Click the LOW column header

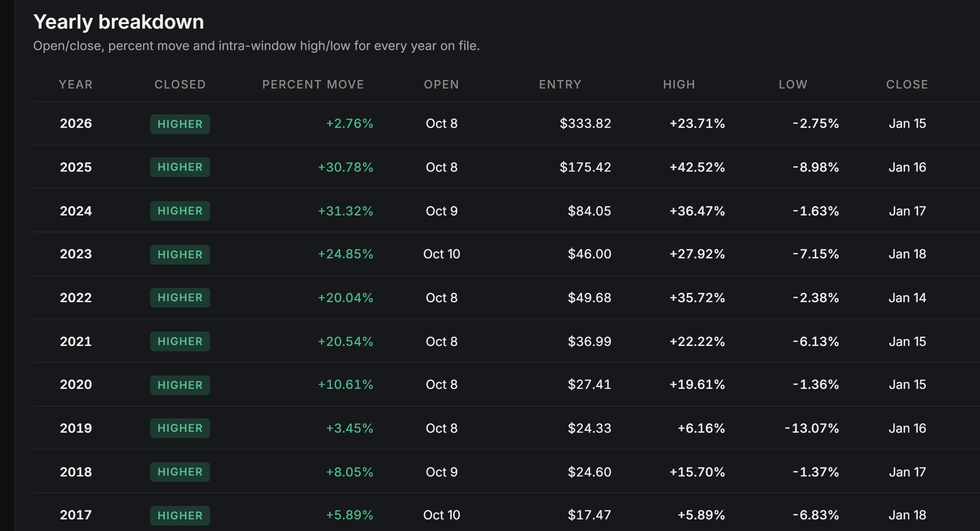793,84
